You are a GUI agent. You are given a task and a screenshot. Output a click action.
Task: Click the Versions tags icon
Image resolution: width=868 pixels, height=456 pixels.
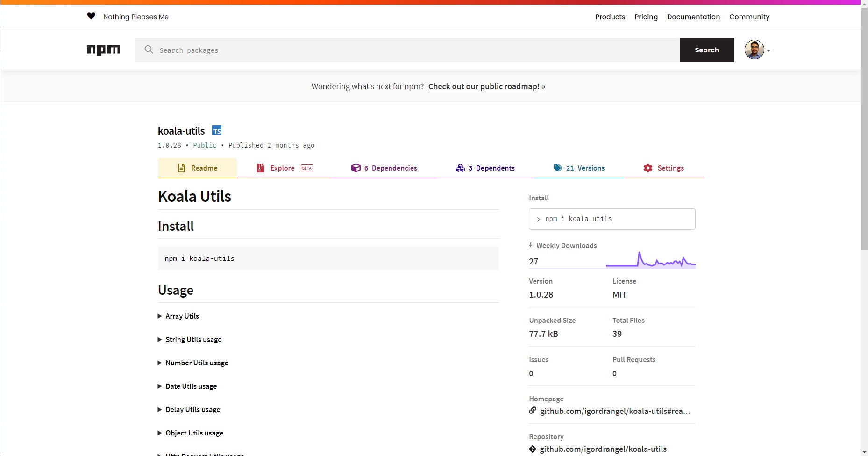(558, 168)
